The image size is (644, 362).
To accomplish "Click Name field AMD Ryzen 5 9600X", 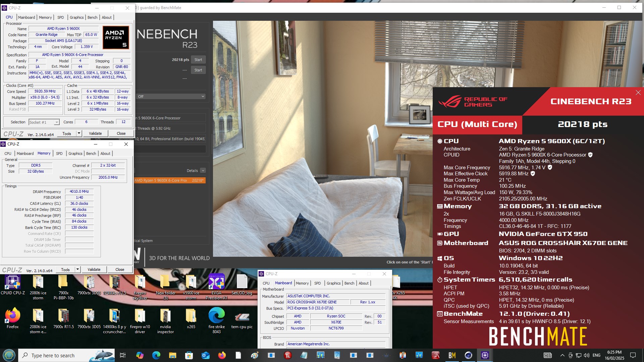I will pos(63,29).
